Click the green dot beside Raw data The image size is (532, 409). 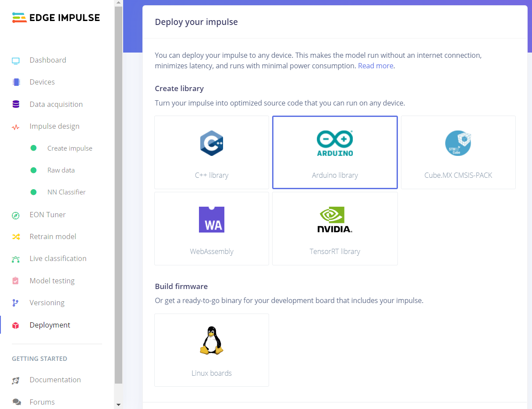click(x=33, y=170)
